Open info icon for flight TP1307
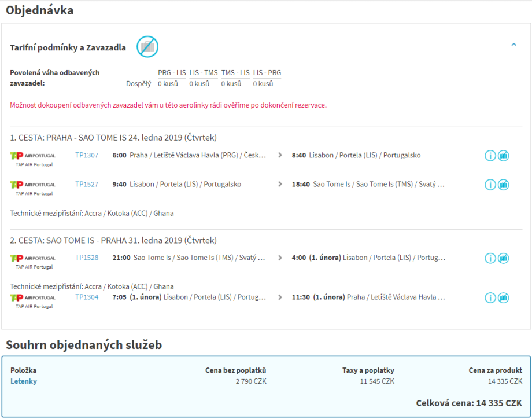 490,156
